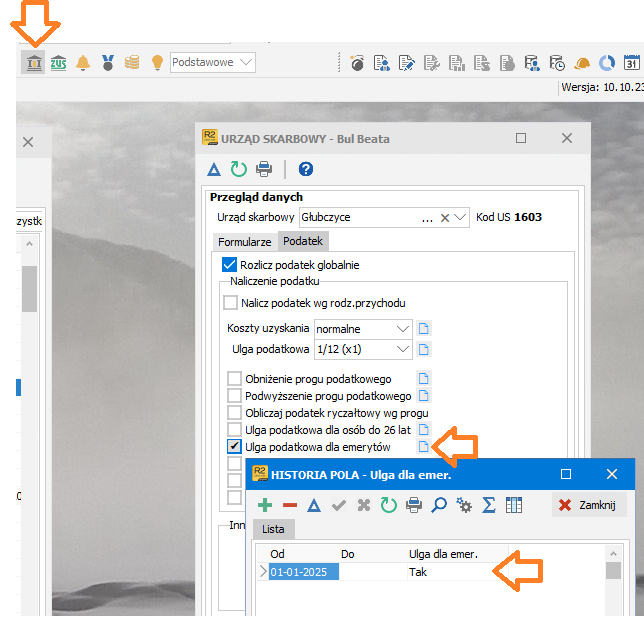644x622 pixels.
Task: Open the magnifier search icon in Historia Pola
Action: (x=439, y=506)
